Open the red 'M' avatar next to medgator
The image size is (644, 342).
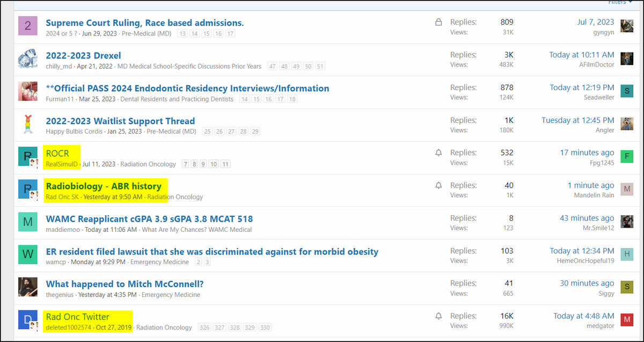click(x=627, y=320)
